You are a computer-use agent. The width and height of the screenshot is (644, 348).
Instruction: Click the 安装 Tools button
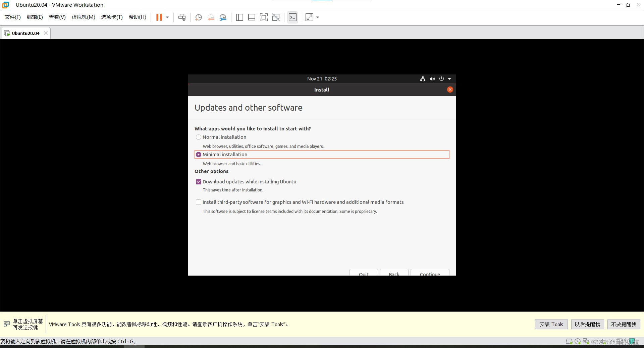coord(551,324)
